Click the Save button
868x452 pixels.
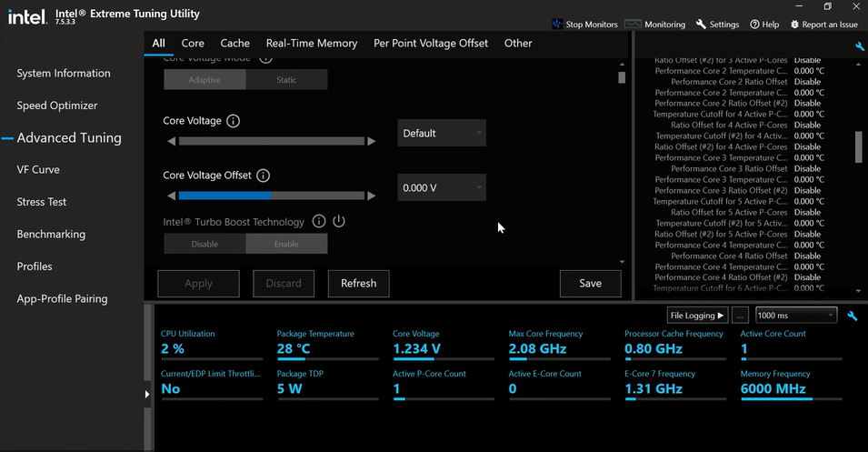pos(590,284)
